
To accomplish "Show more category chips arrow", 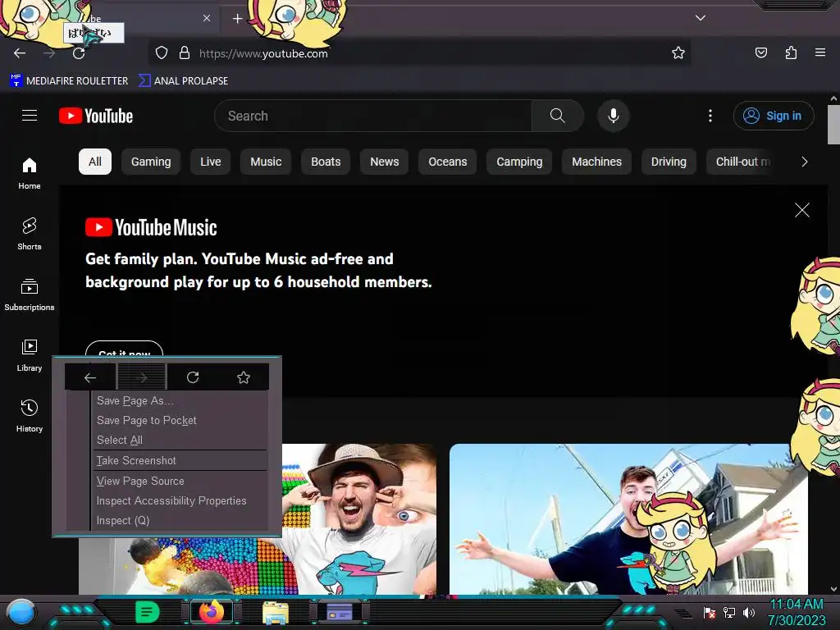I will click(x=804, y=162).
